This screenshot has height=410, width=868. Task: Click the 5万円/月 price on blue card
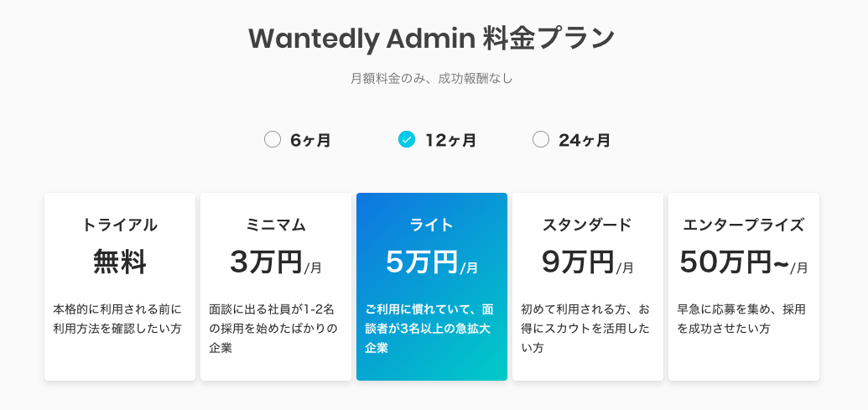click(432, 262)
